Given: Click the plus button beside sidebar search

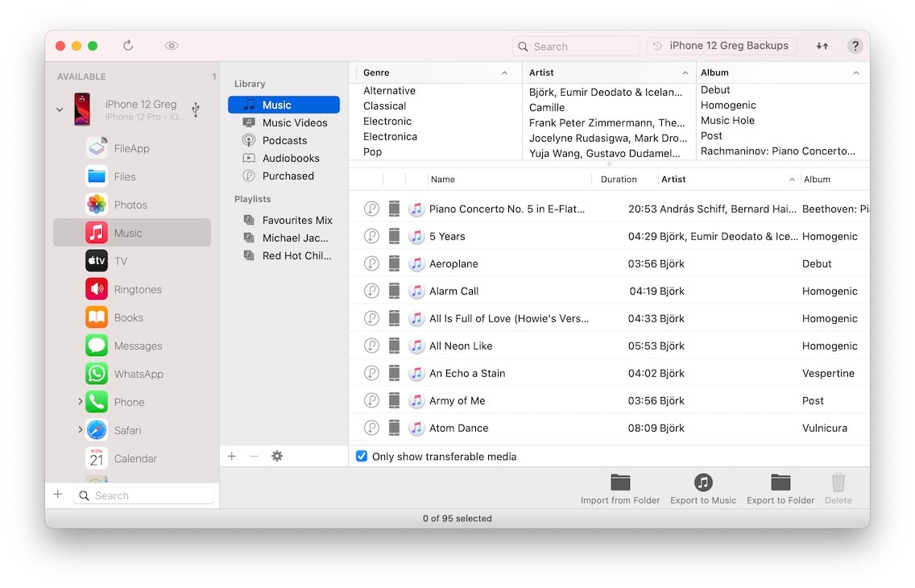Looking at the screenshot, I should click(58, 495).
